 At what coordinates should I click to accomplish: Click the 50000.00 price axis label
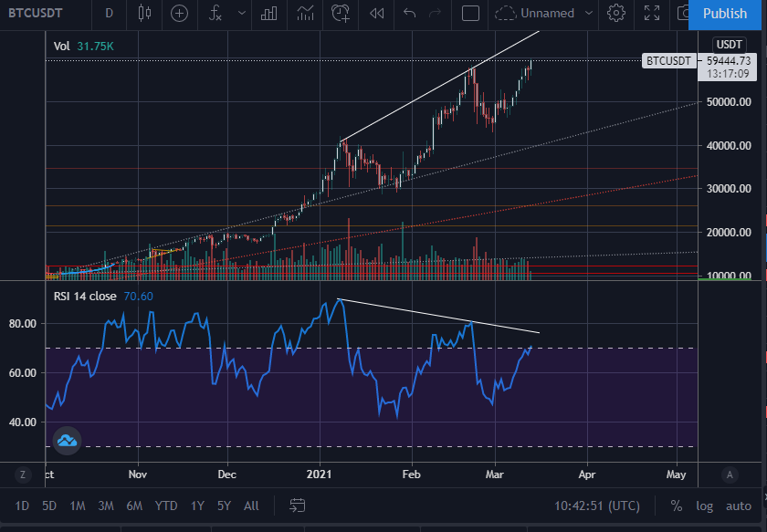point(729,101)
